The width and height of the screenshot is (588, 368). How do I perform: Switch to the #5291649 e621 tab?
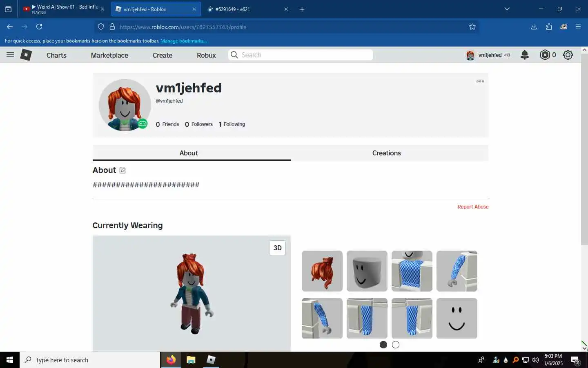point(248,9)
